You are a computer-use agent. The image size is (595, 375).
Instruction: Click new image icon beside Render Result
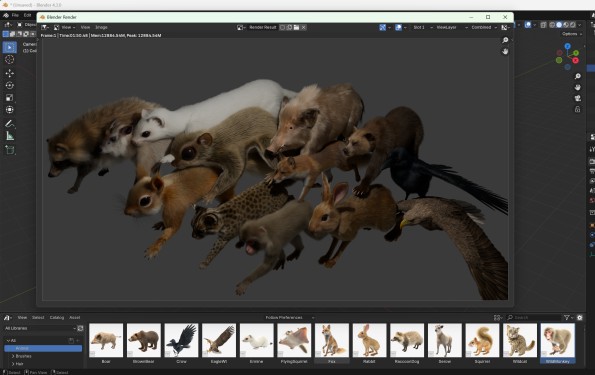click(290, 27)
